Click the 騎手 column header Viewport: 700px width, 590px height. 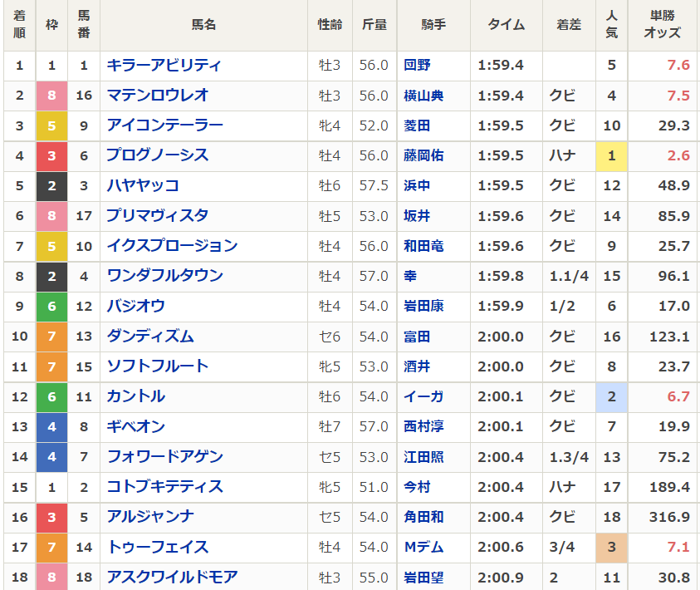(433, 25)
